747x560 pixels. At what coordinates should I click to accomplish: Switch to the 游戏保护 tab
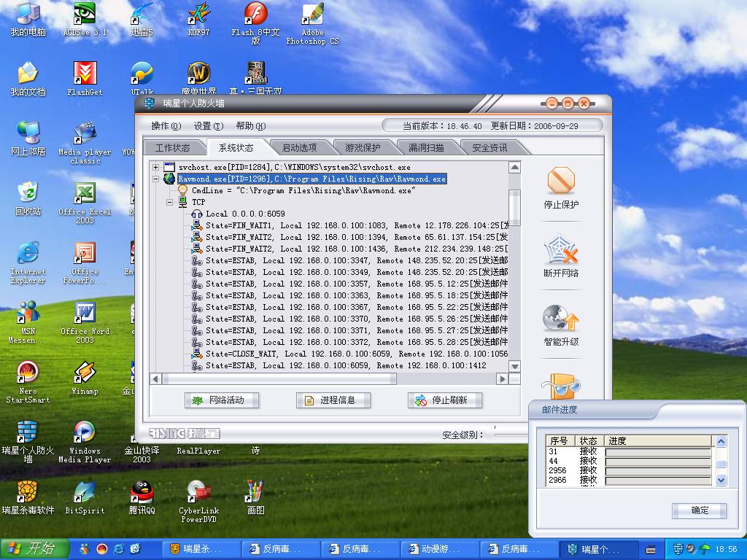[x=363, y=147]
